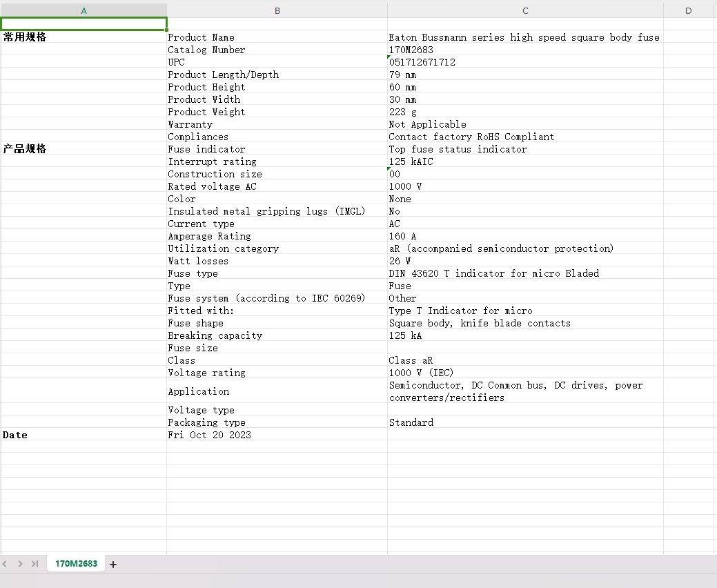
Task: Click the Catalog Number label cell
Action: click(x=277, y=50)
